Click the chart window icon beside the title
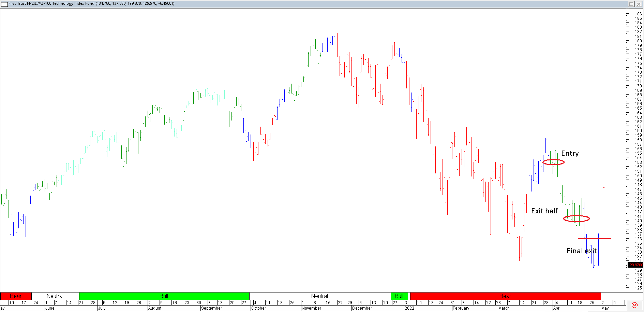The height and width of the screenshot is (312, 644). point(4,4)
